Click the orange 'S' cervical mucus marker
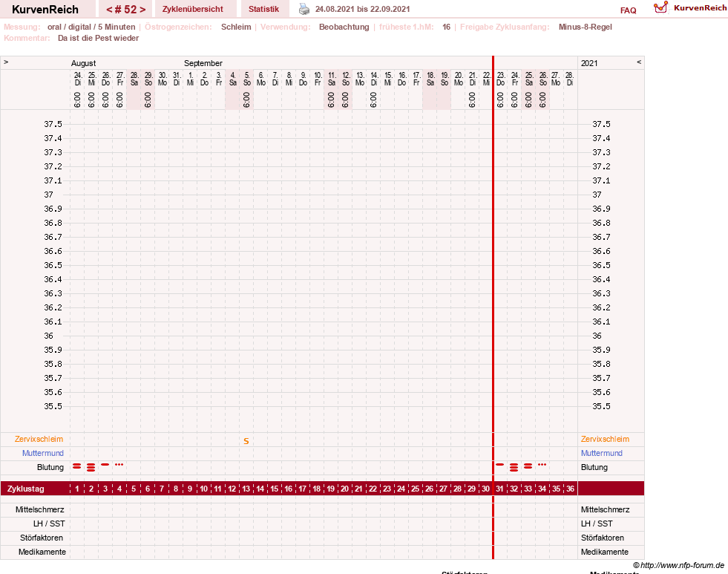 [x=246, y=441]
